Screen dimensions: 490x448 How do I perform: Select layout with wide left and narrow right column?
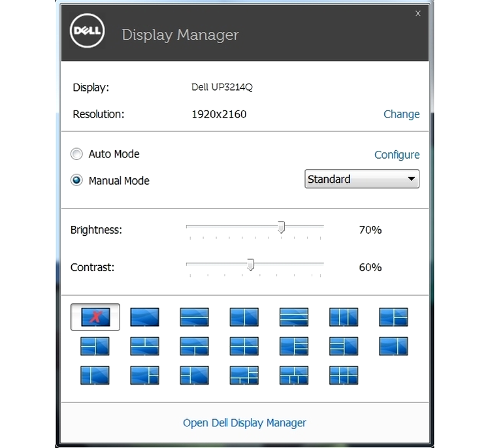coord(393,346)
